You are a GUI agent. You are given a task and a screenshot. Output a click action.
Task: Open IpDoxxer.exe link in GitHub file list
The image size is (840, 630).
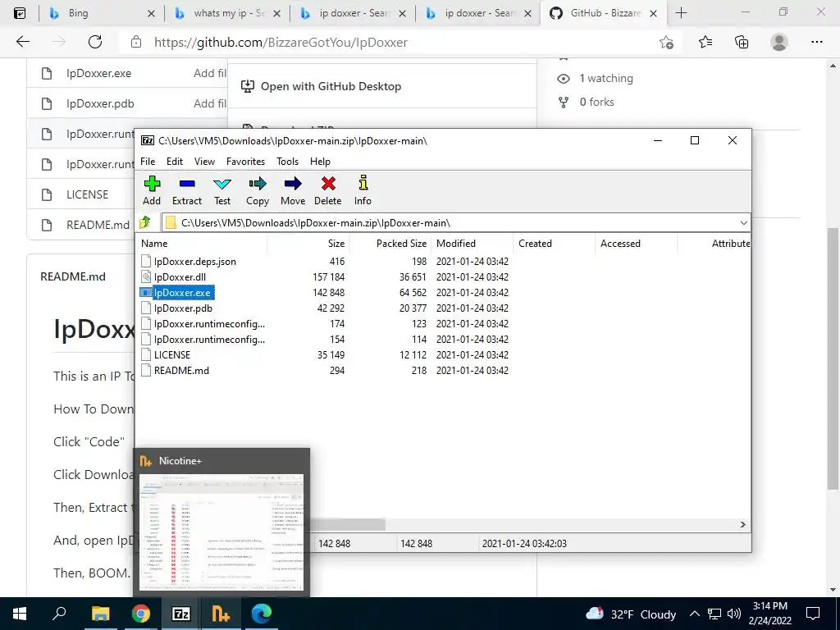(98, 73)
